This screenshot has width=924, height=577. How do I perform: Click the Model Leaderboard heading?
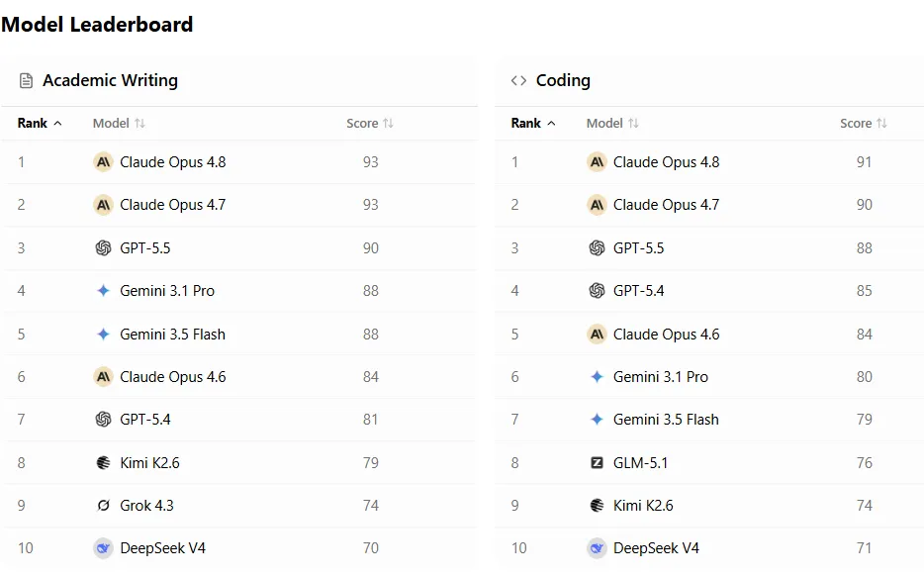[x=97, y=24]
